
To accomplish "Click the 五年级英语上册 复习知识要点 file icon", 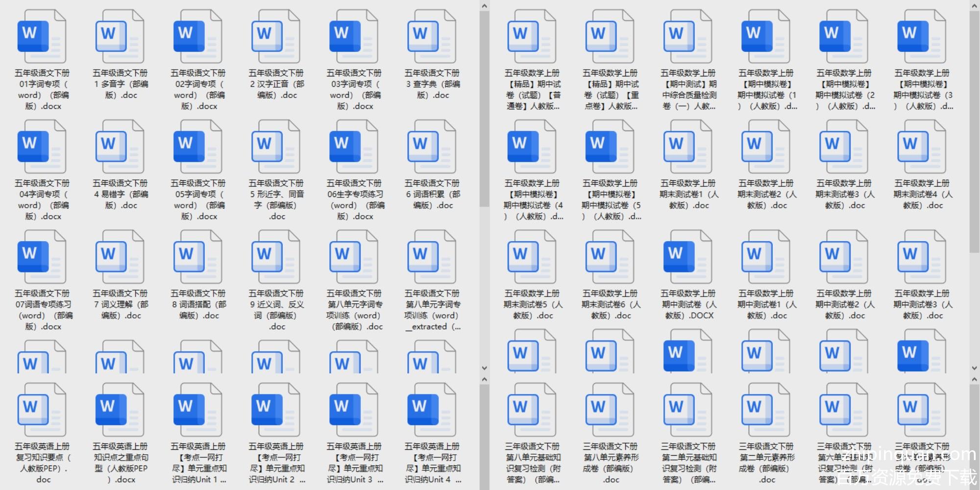I will pyautogui.click(x=42, y=410).
